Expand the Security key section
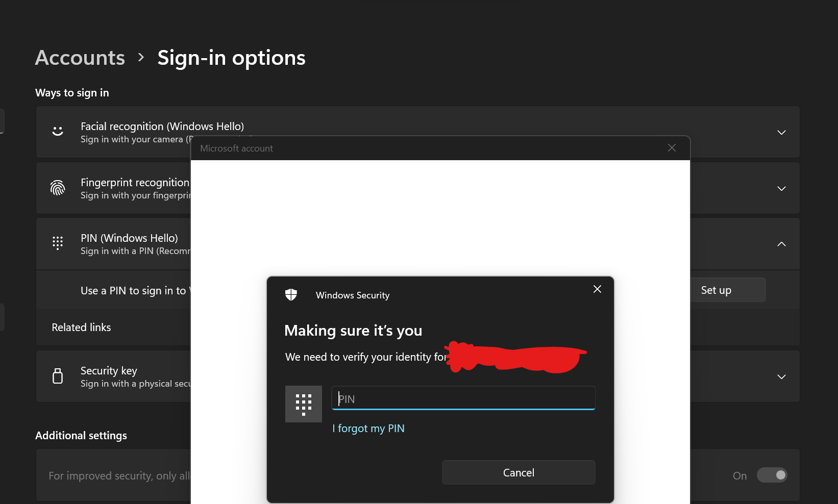Screen dimensions: 838x504 click(x=781, y=377)
